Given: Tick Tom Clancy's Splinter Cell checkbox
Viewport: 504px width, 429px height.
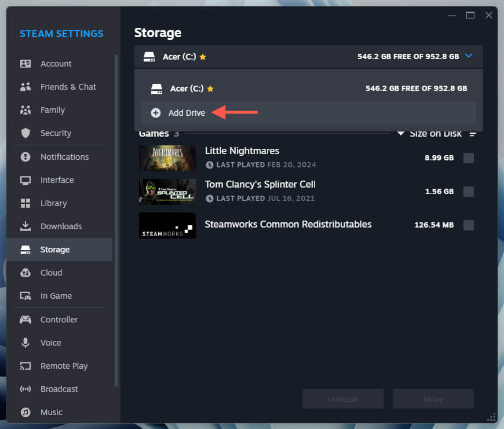Looking at the screenshot, I should 468,191.
